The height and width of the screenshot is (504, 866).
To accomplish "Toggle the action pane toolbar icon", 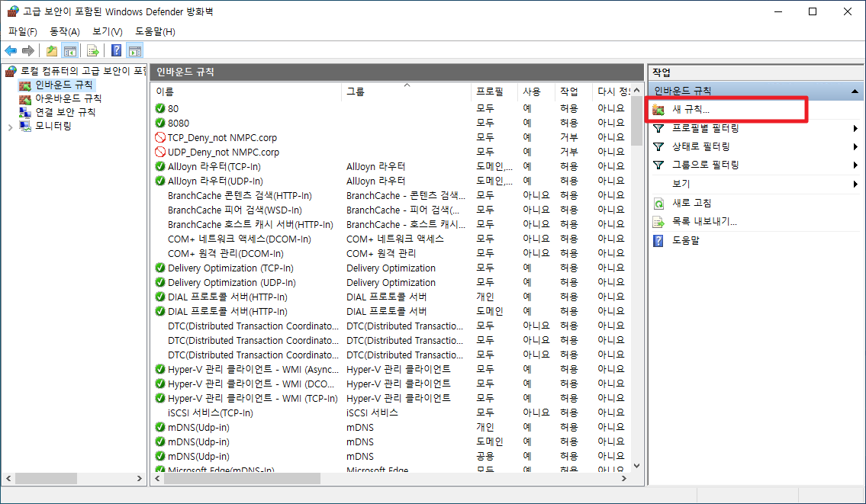I will click(135, 51).
